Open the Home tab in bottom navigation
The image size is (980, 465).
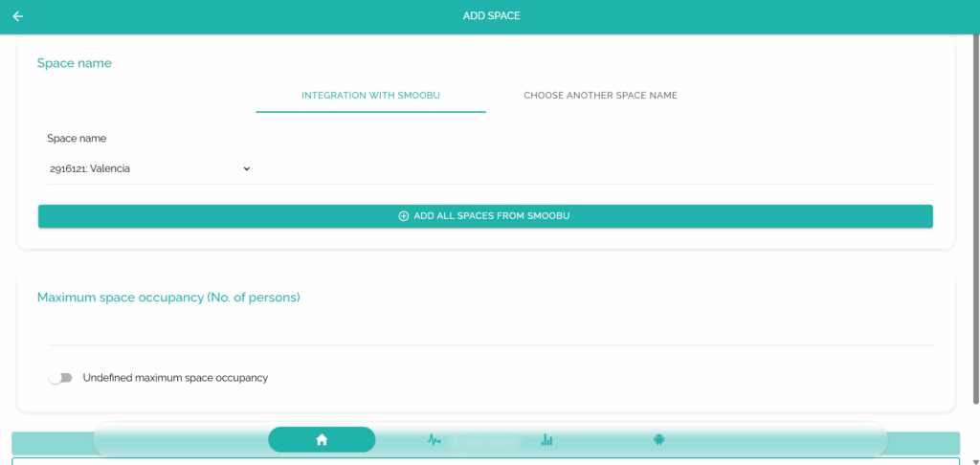point(322,439)
